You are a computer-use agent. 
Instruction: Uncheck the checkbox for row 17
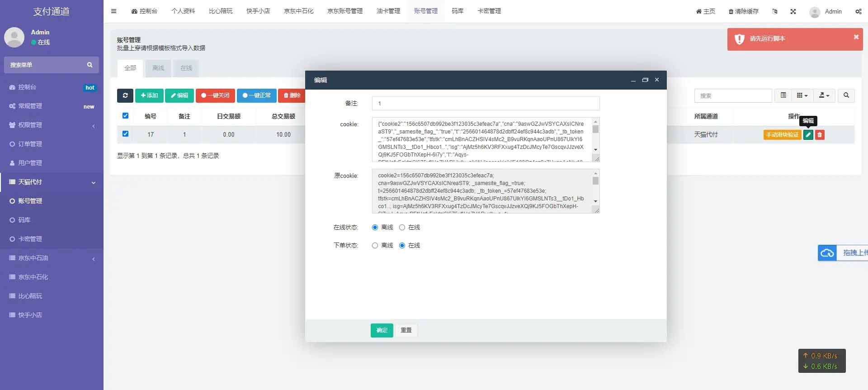click(x=125, y=134)
